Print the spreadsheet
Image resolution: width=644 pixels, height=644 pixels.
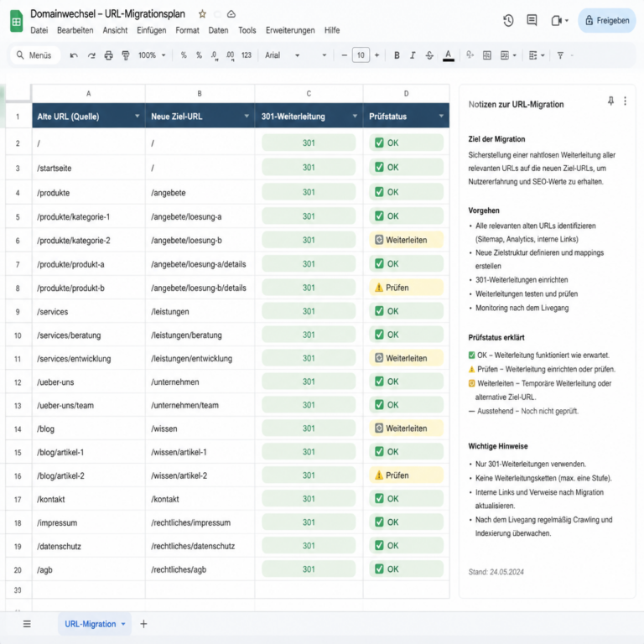coord(108,55)
